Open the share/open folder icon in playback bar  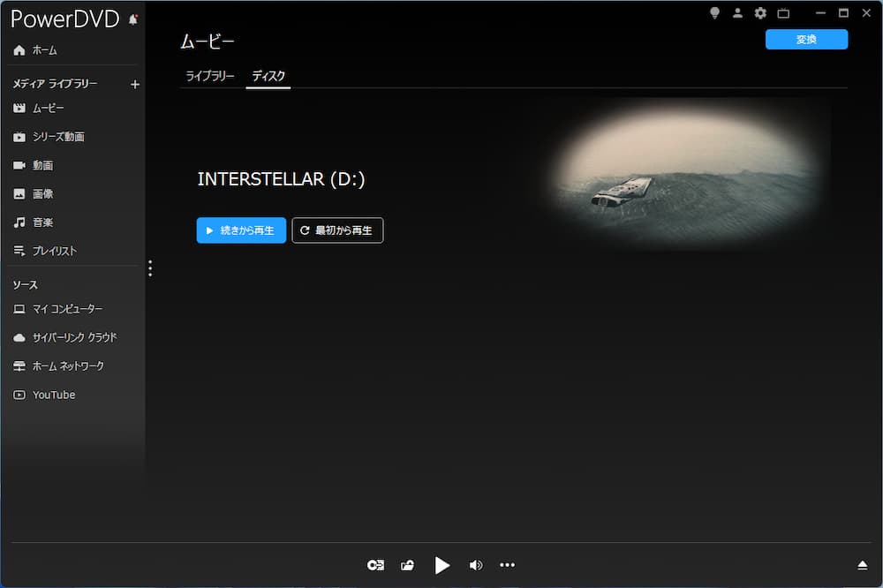(x=408, y=565)
